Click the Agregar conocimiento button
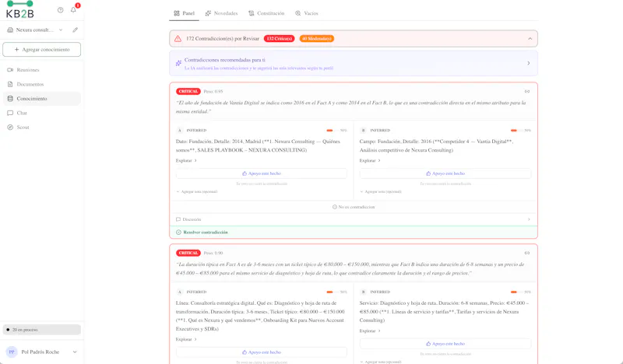 tap(42, 50)
